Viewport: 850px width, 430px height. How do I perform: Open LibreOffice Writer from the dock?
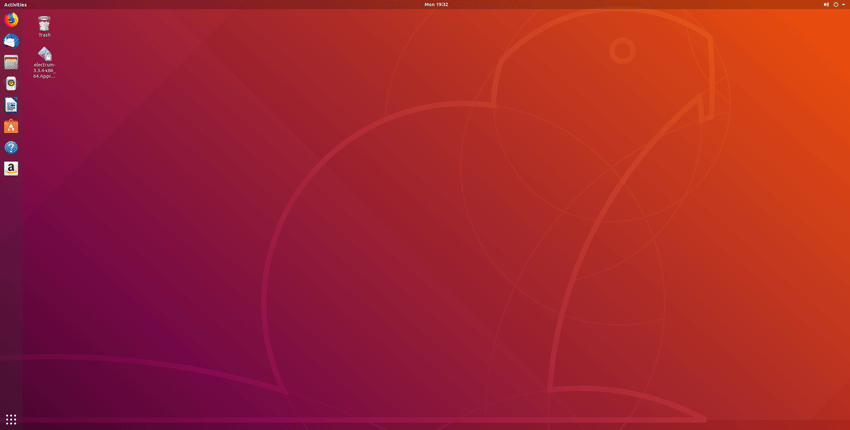pyautogui.click(x=11, y=105)
